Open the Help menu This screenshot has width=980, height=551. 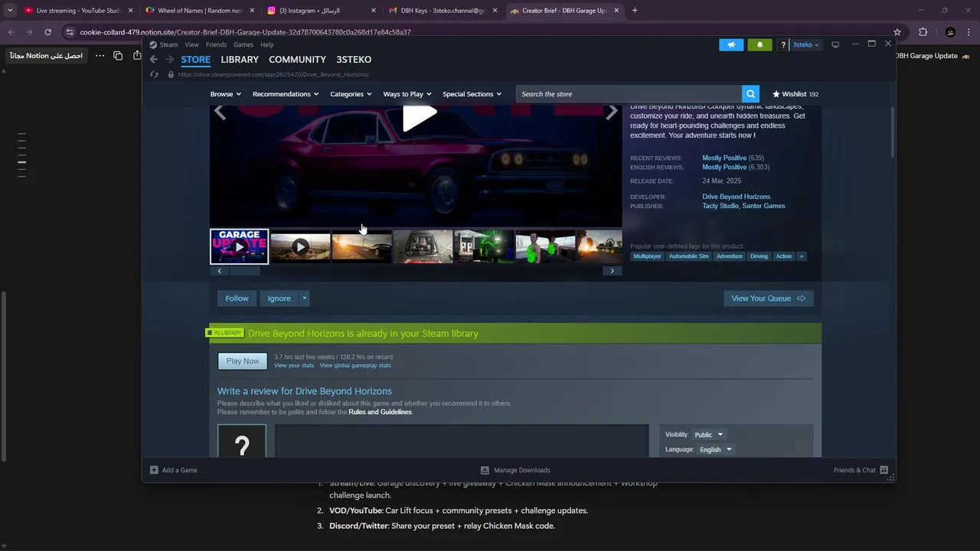click(x=267, y=44)
